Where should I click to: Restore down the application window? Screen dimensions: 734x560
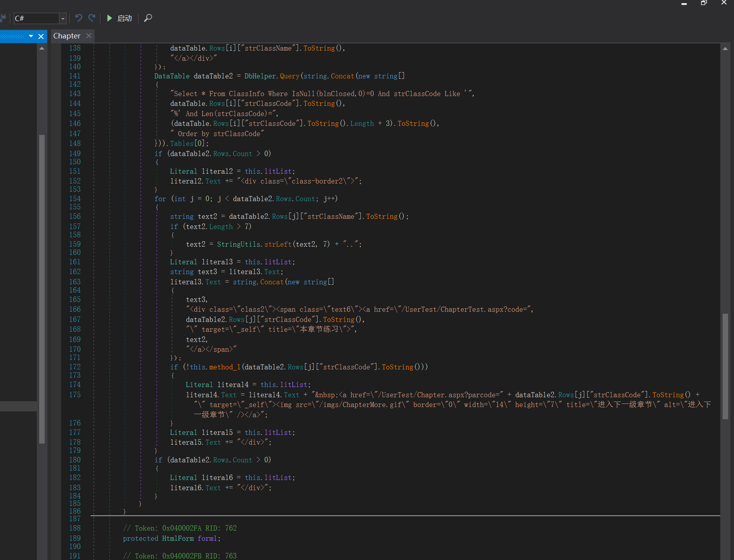[704, 3]
